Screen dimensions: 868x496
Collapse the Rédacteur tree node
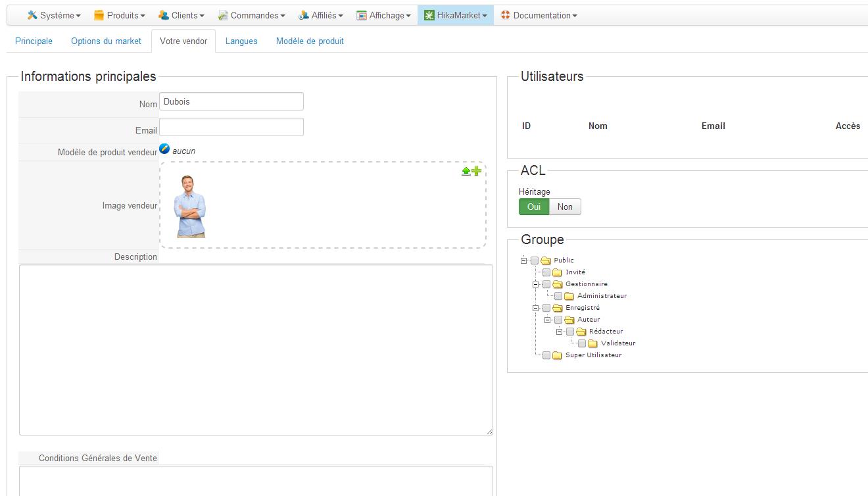pyautogui.click(x=560, y=332)
